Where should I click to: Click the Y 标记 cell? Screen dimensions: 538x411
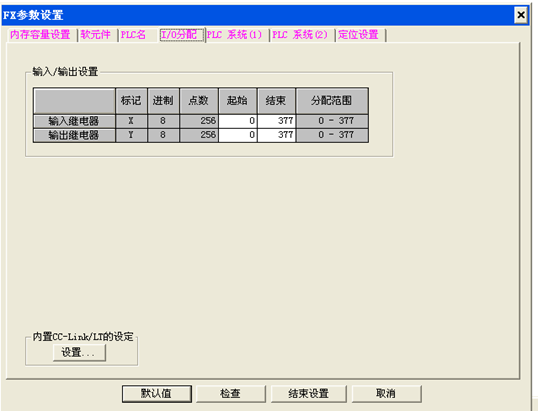tap(131, 135)
